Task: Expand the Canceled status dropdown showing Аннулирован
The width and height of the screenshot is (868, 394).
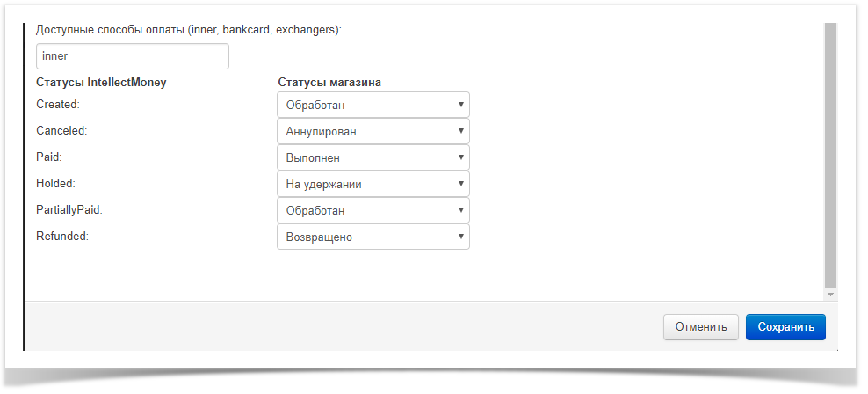Action: 373,131
